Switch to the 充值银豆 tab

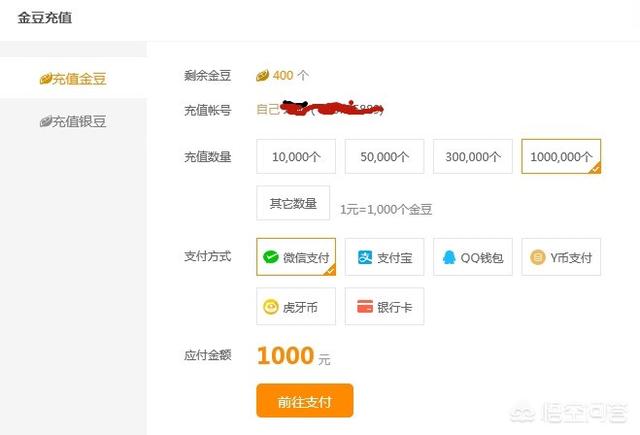[73, 121]
